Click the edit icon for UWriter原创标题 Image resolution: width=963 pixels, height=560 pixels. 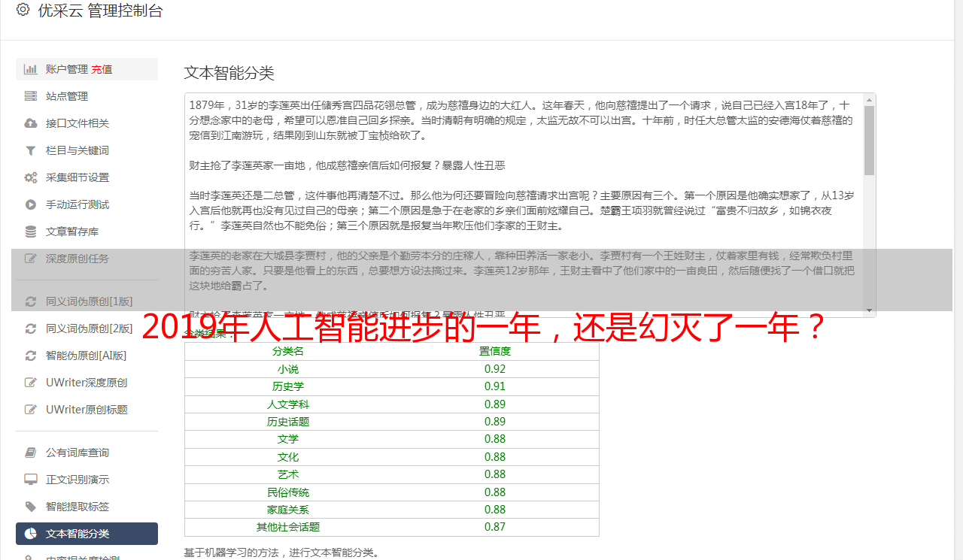click(x=31, y=410)
